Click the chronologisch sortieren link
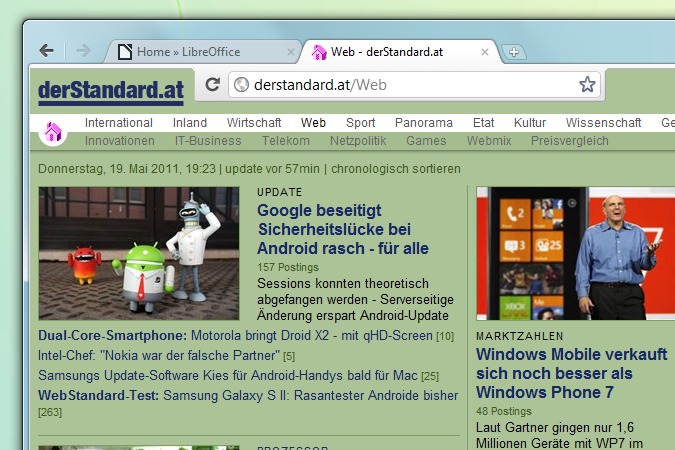The width and height of the screenshot is (675, 450). click(396, 169)
